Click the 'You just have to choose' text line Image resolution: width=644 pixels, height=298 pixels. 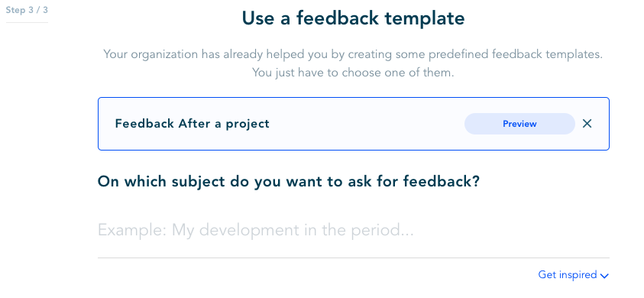pos(353,73)
